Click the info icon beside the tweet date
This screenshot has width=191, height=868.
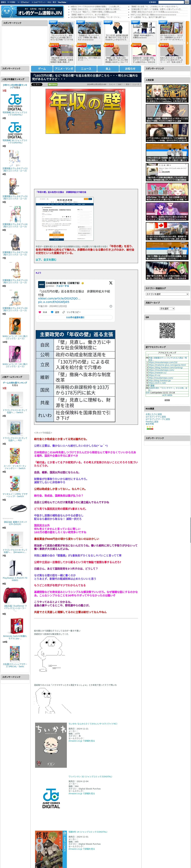tap(111, 306)
